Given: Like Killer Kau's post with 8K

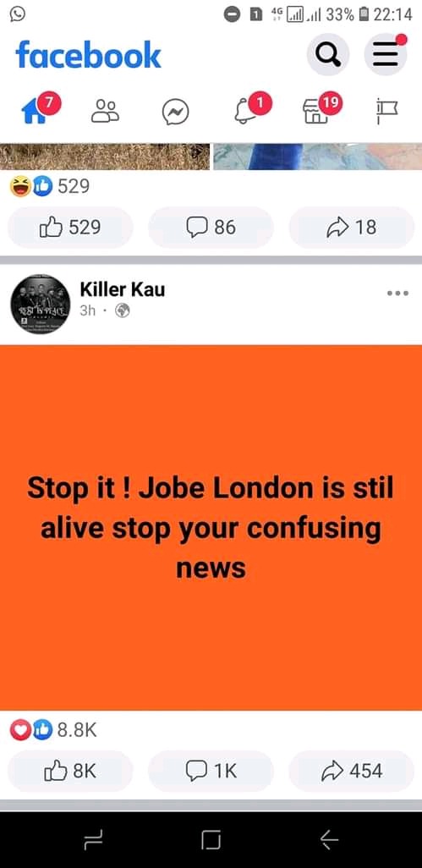Looking at the screenshot, I should point(70,771).
